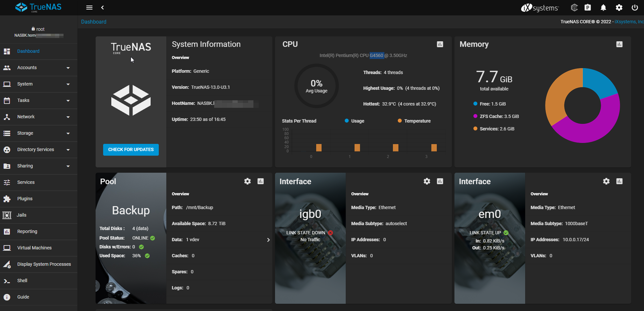Toggle the hamburger sidebar menu
This screenshot has width=644, height=311.
pyautogui.click(x=89, y=8)
